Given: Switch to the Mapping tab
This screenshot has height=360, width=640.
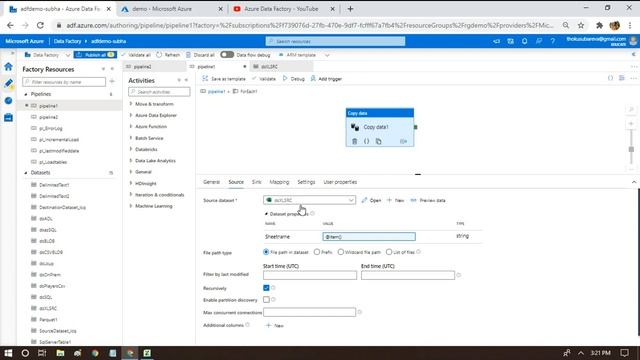Looking at the screenshot, I should click(x=279, y=182).
